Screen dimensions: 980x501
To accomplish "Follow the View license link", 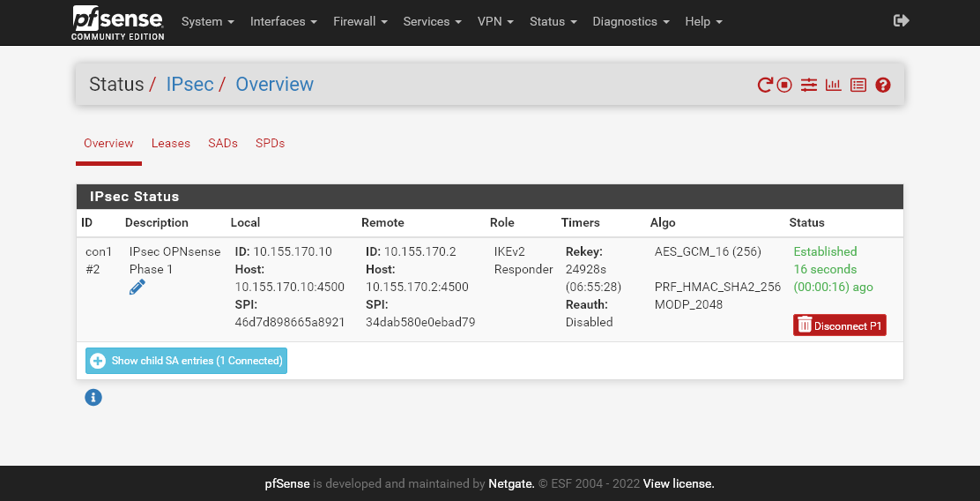I will click(679, 483).
